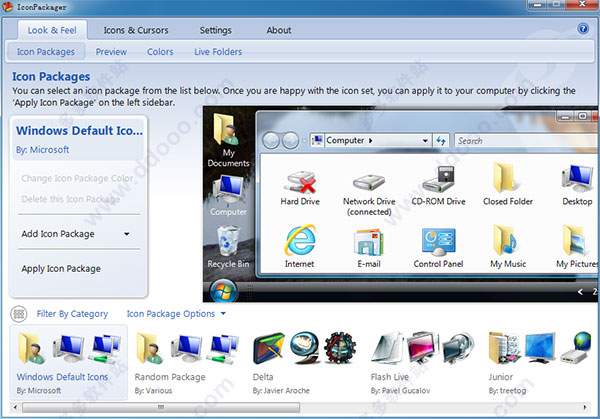Select the Flash Live icon package
Viewport: 600px width, 419px height.
coord(422,362)
